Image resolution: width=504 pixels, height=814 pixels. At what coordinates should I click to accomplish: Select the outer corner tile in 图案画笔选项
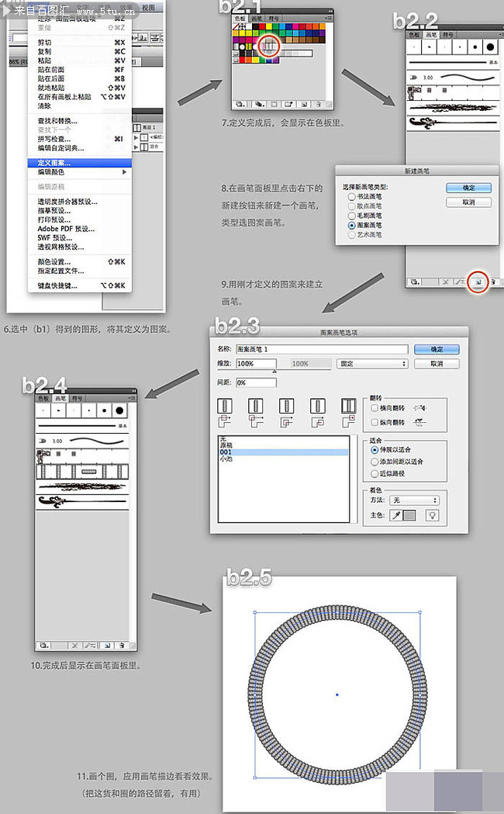tap(254, 406)
